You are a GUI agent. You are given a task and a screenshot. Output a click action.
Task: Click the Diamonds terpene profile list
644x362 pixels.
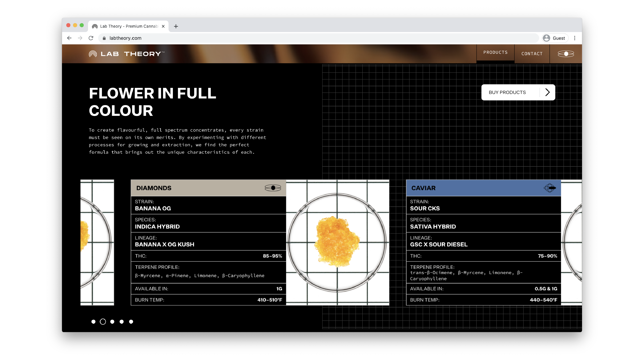pos(199,276)
